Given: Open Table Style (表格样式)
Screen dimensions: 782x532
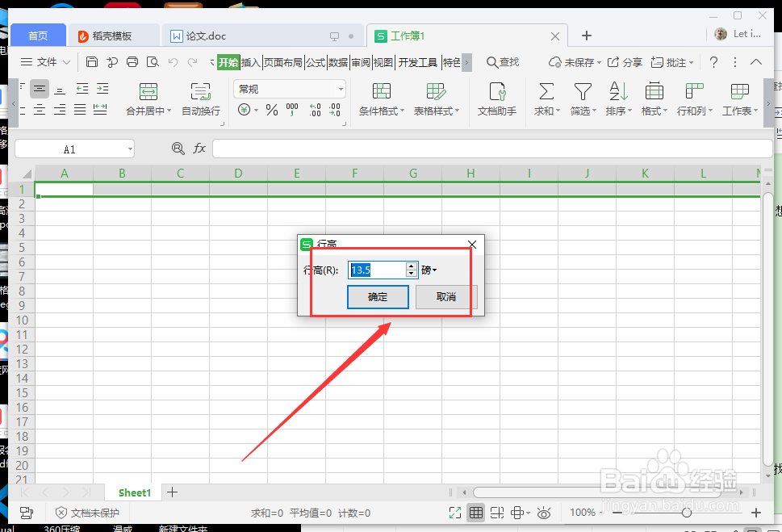Looking at the screenshot, I should pos(437,99).
